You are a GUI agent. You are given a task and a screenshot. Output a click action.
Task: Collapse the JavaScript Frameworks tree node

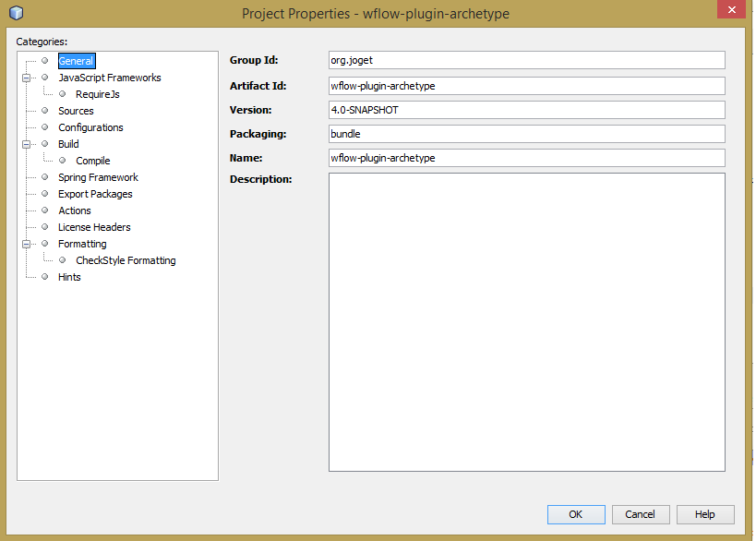tap(27, 78)
